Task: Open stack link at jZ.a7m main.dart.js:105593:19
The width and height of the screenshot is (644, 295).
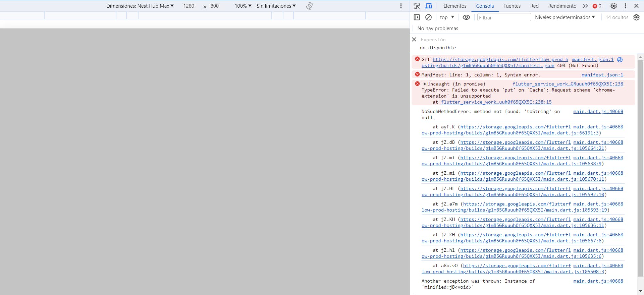Action: click(x=514, y=207)
